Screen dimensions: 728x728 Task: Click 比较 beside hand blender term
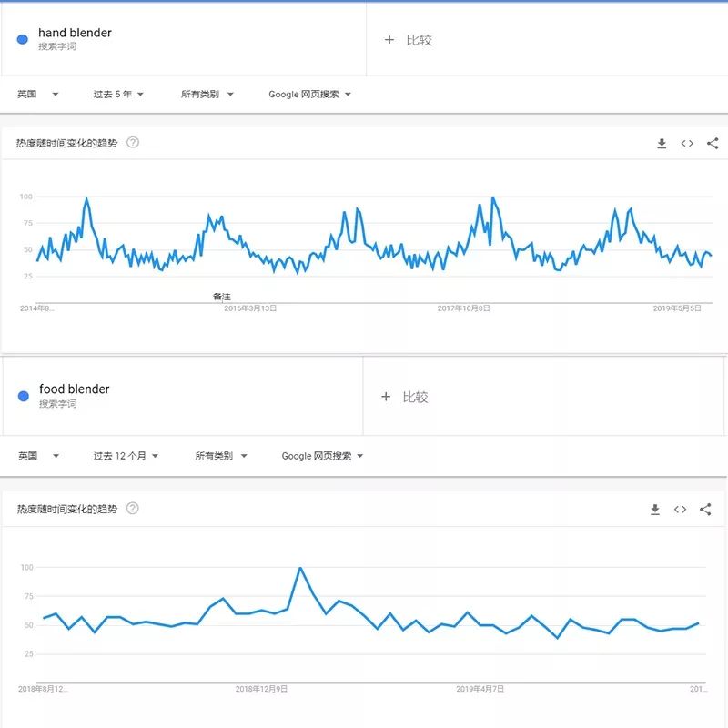click(409, 40)
